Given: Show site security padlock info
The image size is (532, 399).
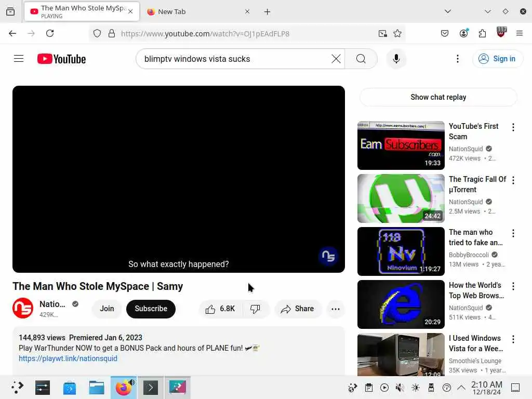Looking at the screenshot, I should pos(111,33).
